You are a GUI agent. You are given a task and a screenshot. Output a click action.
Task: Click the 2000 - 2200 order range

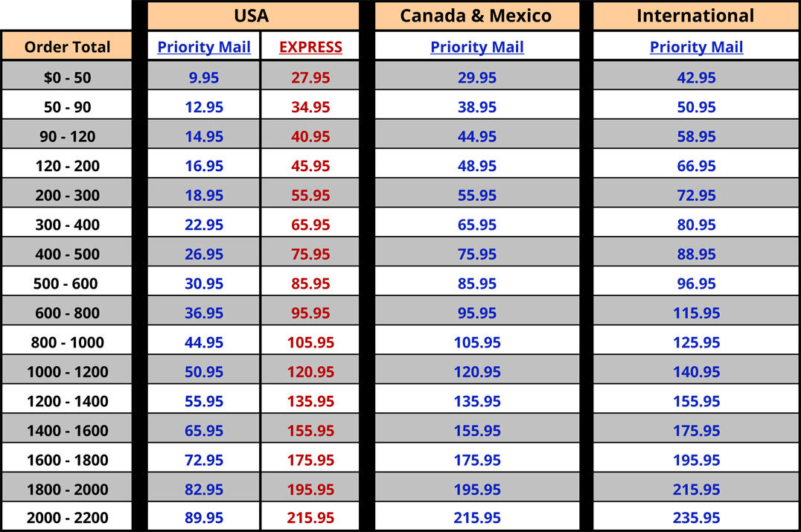point(67,518)
